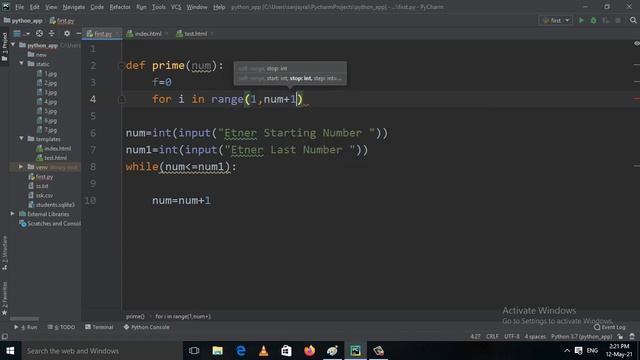Open the Run tool window button

click(26, 327)
